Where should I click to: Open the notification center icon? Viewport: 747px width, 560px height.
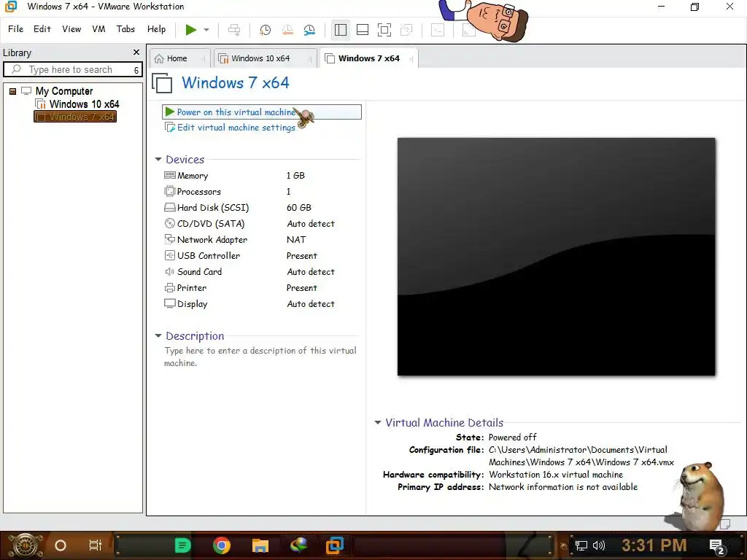717,547
